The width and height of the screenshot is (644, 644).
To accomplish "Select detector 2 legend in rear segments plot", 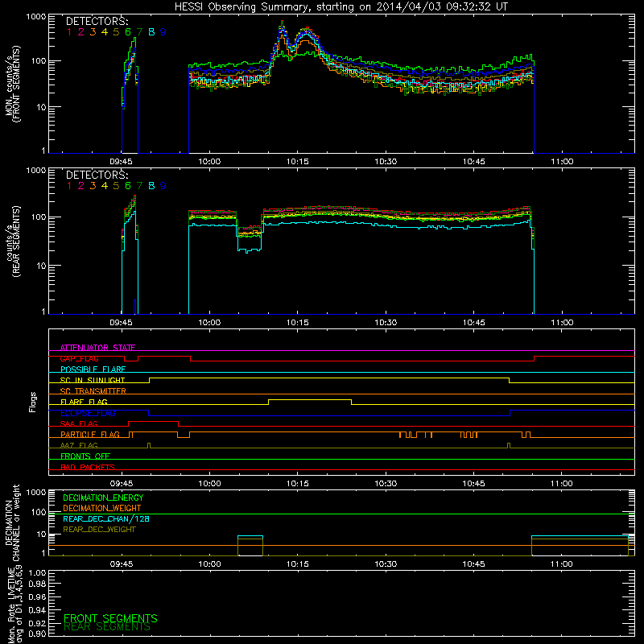I will click(x=81, y=186).
